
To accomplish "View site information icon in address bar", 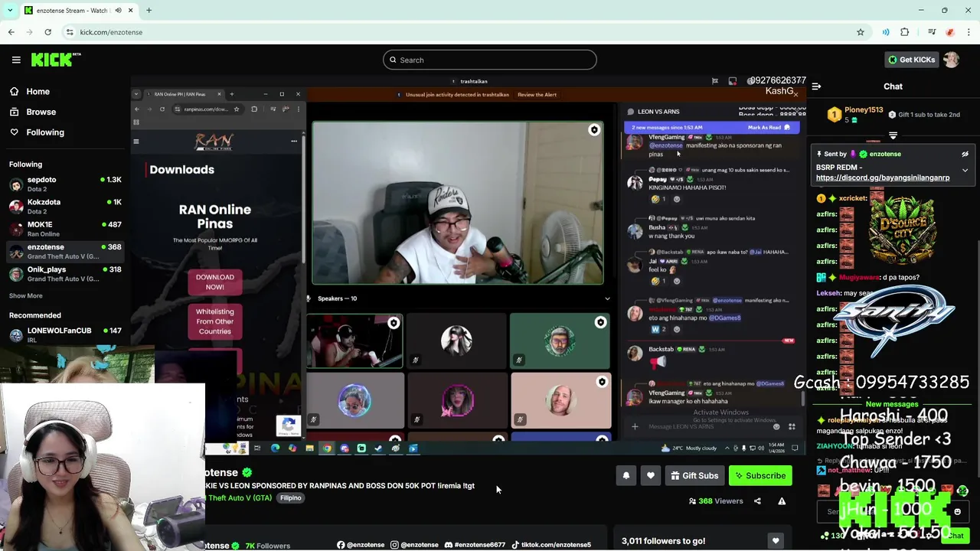I will [70, 32].
